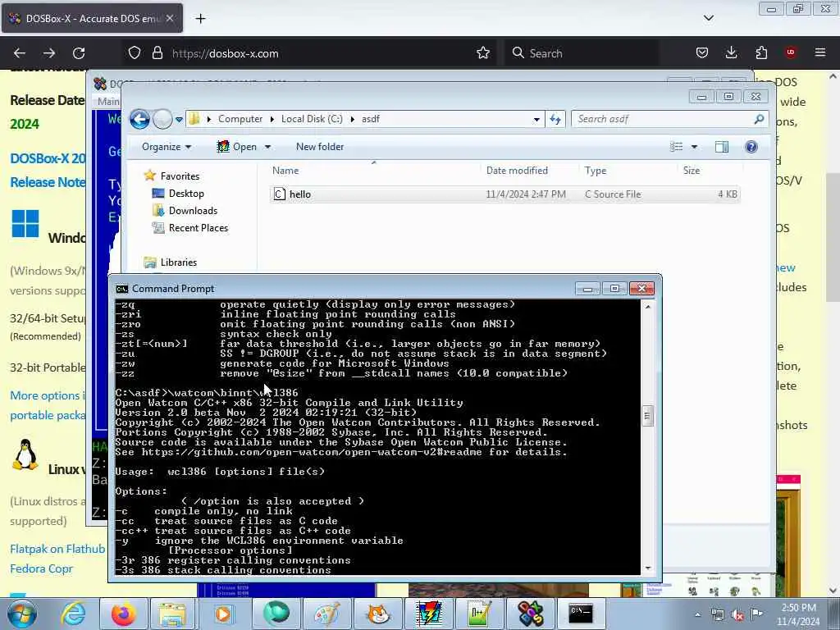Close the DOSBox-X browser tab
Viewport: 840px width, 630px height.
169,18
